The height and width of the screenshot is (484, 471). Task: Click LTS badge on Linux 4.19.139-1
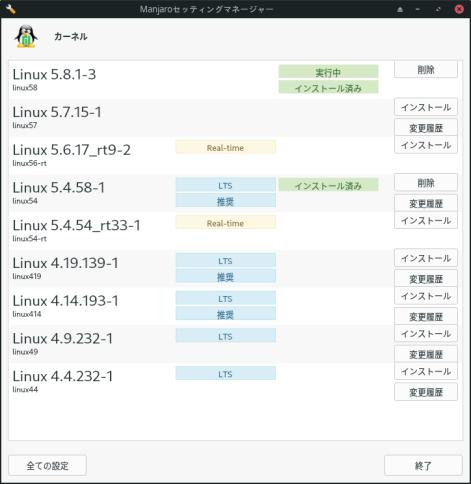click(x=226, y=260)
